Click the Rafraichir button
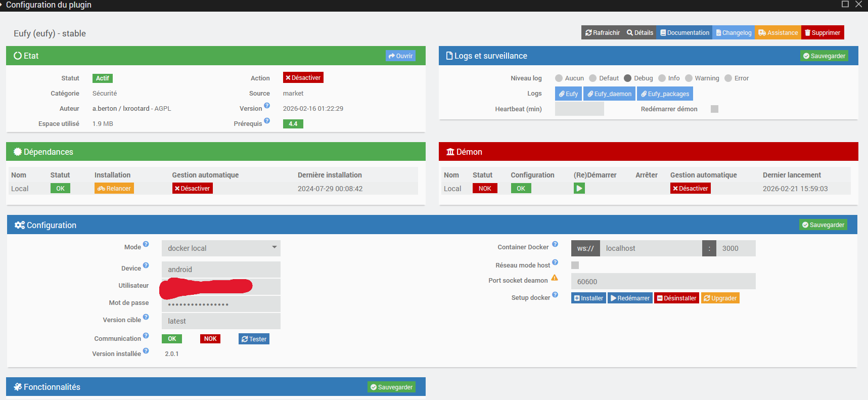 point(603,33)
